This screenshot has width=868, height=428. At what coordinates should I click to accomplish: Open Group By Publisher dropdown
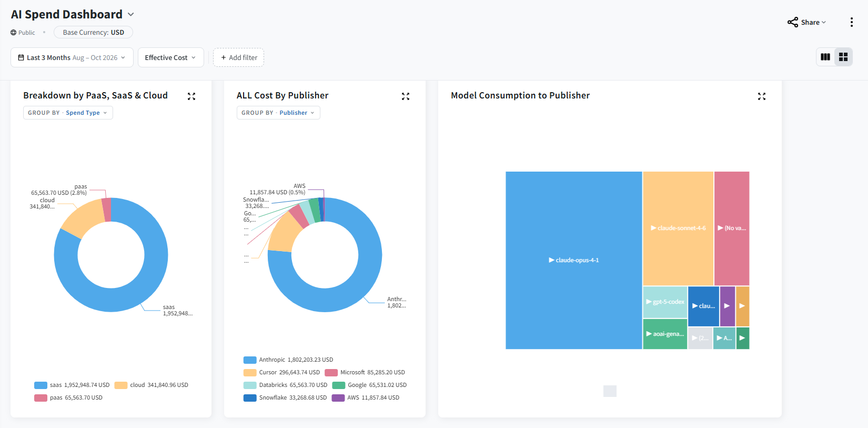point(278,113)
